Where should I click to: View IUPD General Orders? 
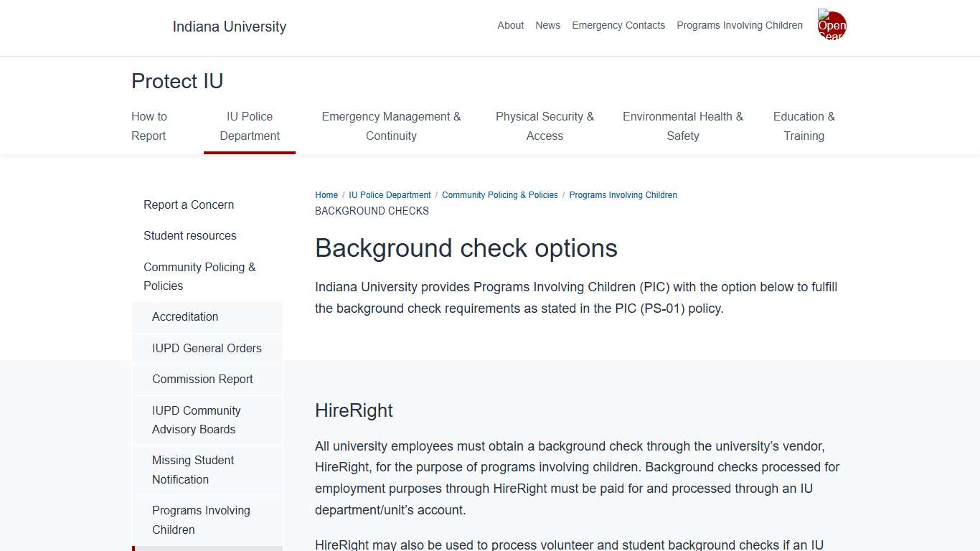207,348
